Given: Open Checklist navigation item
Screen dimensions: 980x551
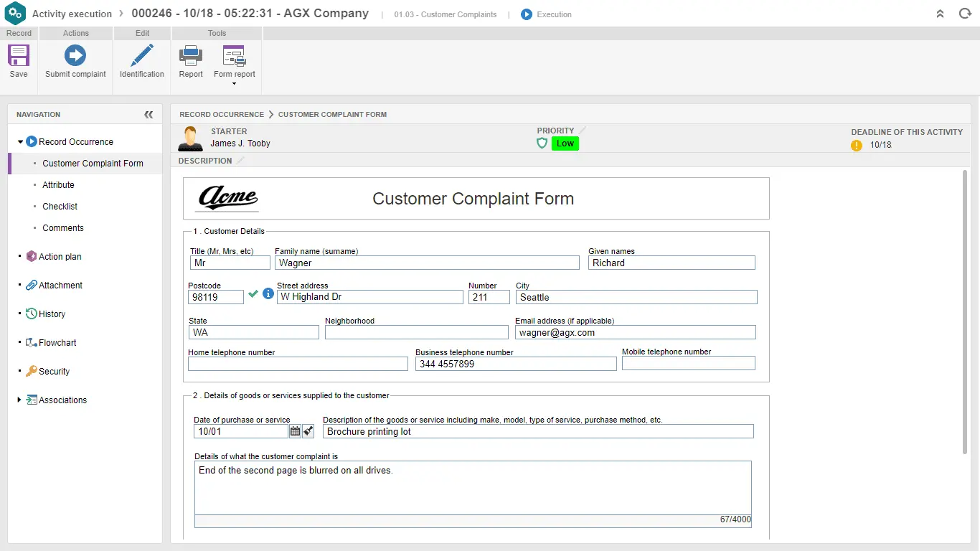Looking at the screenshot, I should (60, 206).
